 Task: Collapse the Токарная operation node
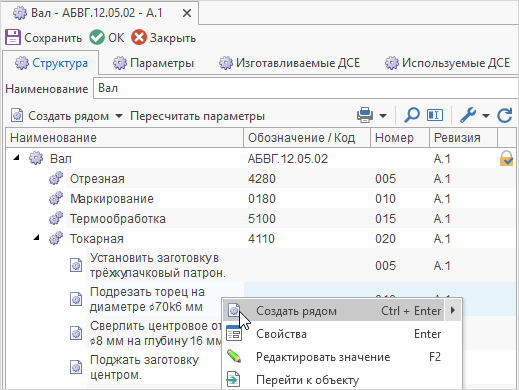click(x=36, y=238)
